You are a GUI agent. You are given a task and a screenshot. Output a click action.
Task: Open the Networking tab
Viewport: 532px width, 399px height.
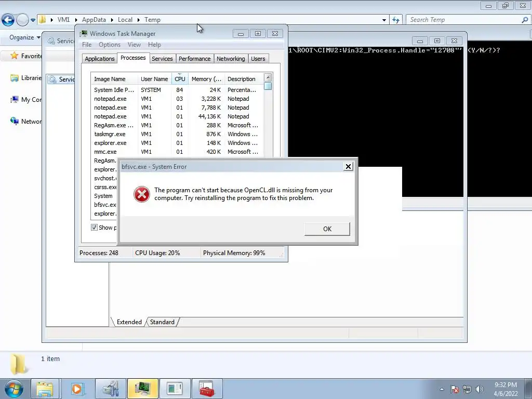click(x=231, y=59)
